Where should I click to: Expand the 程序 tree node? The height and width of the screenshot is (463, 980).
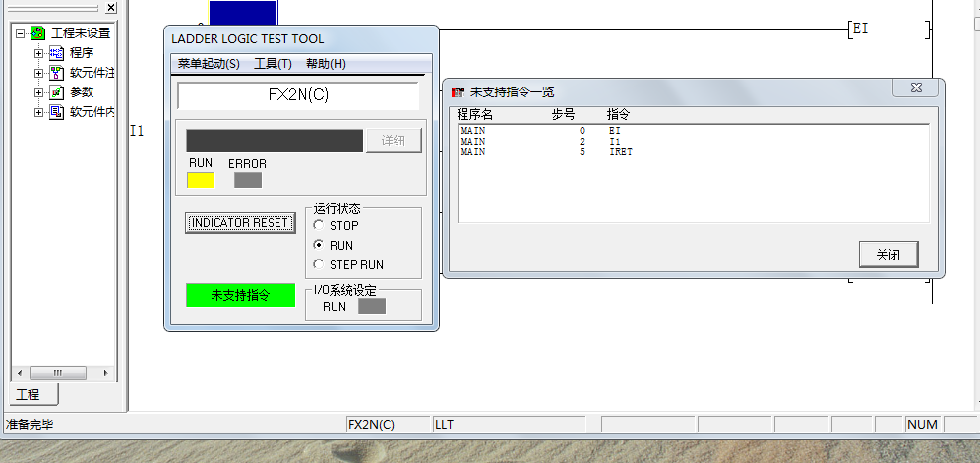click(39, 53)
